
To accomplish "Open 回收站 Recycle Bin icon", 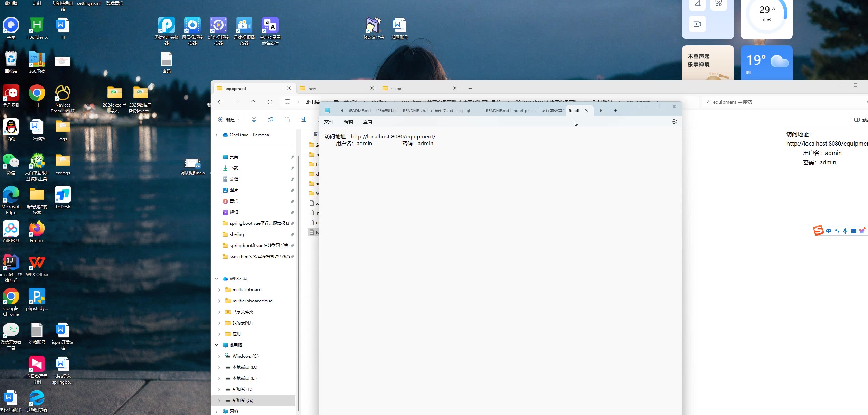I will point(11,62).
